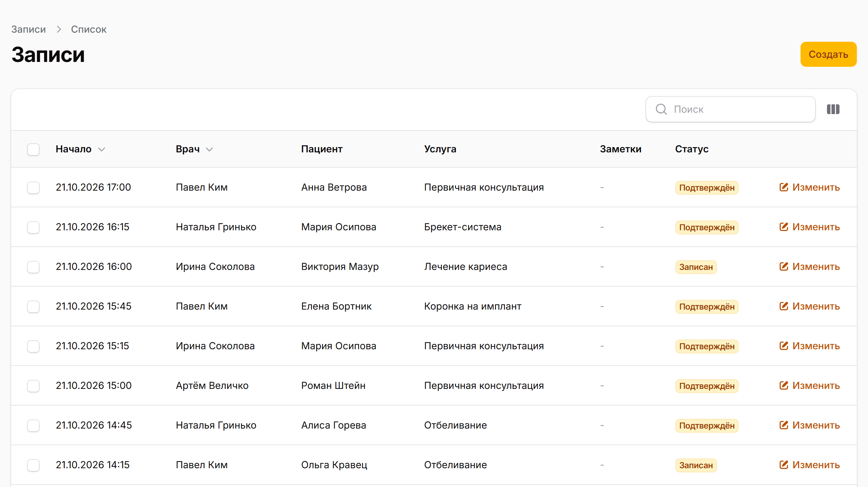
Task: Click patient name Елена Бортник
Action: pyautogui.click(x=336, y=306)
